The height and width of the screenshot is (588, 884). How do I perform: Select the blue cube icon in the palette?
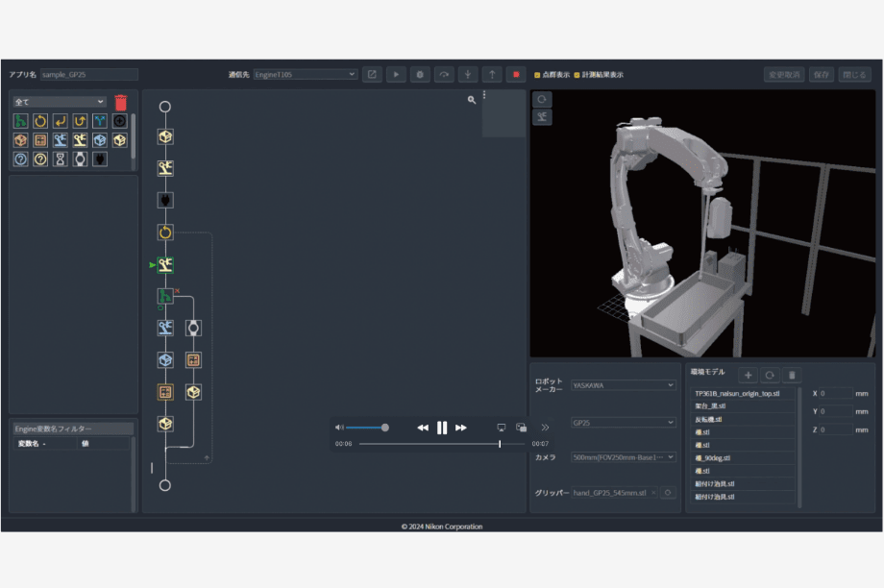[x=100, y=140]
